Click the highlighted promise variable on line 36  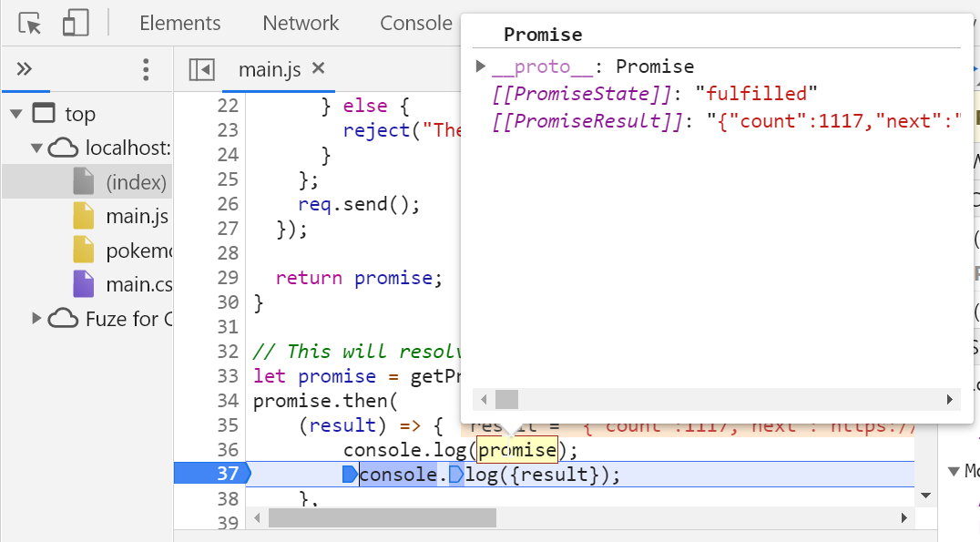click(517, 449)
